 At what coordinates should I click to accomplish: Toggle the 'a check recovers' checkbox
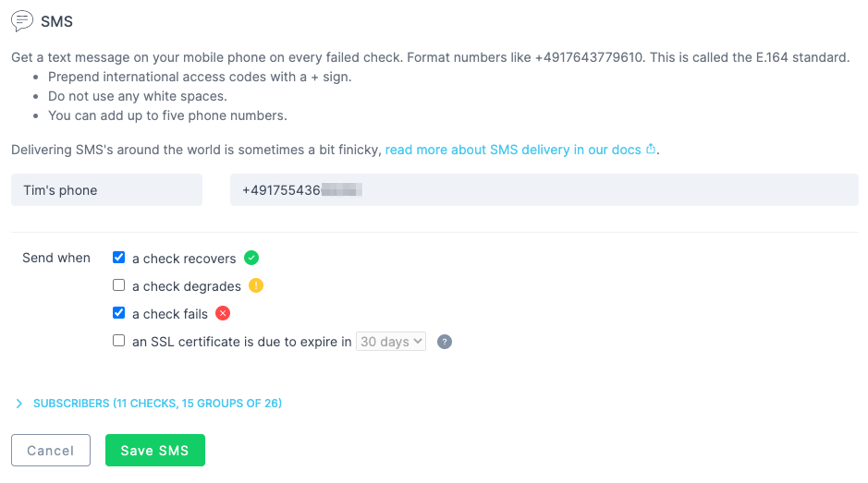118,258
